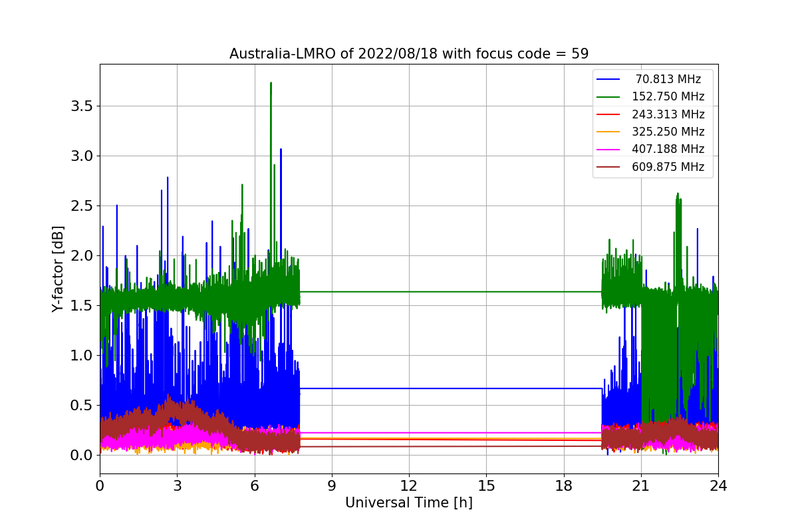The image size is (798, 532).
Task: Click the 18 x-axis tick label
Action: (x=563, y=486)
